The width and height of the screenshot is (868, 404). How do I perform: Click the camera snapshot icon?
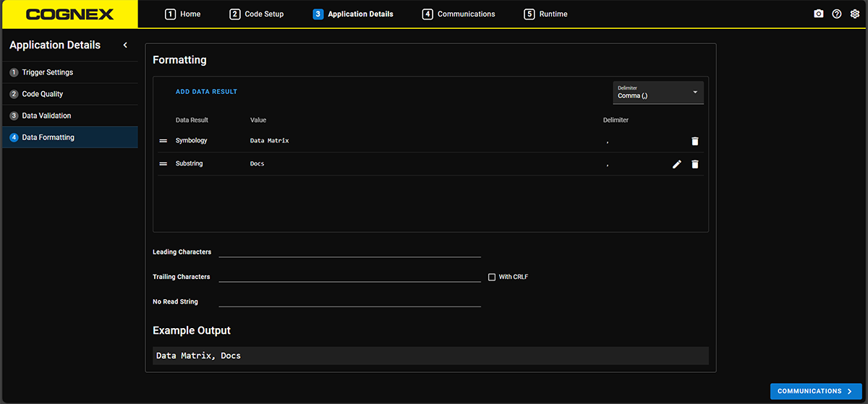[x=818, y=14]
